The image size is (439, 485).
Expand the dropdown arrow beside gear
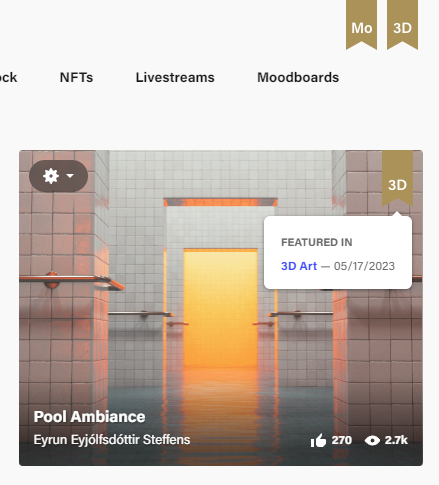[x=70, y=176]
